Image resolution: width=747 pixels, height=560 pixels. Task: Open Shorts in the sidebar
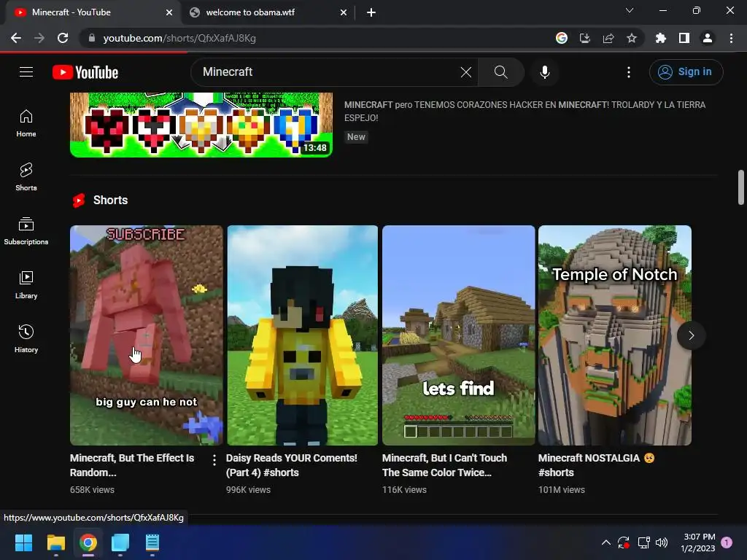pyautogui.click(x=26, y=177)
